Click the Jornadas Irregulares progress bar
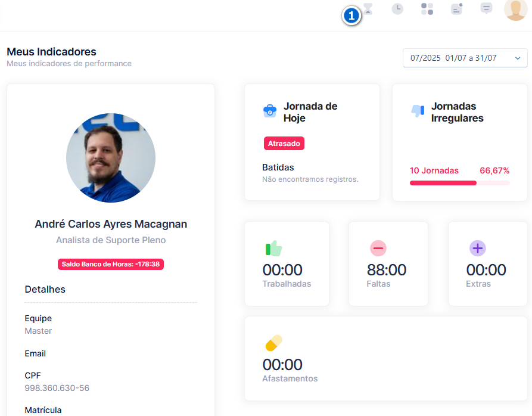Image resolution: width=532 pixels, height=416 pixels. point(459,183)
